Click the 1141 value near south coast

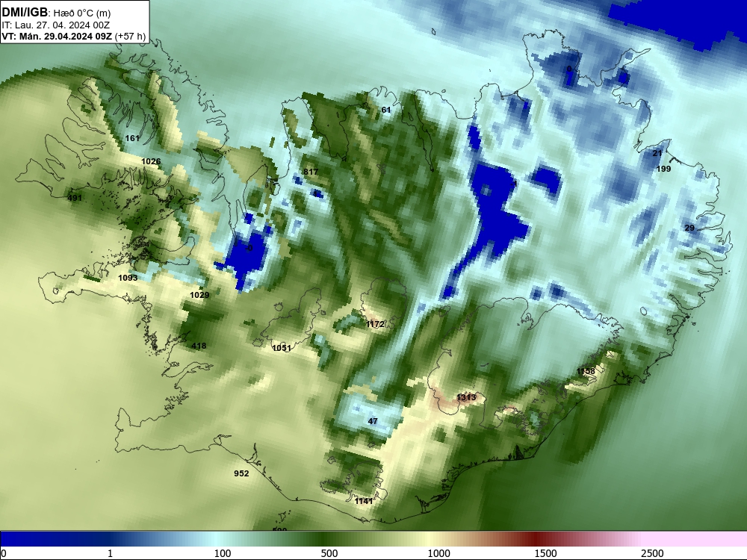point(364,501)
